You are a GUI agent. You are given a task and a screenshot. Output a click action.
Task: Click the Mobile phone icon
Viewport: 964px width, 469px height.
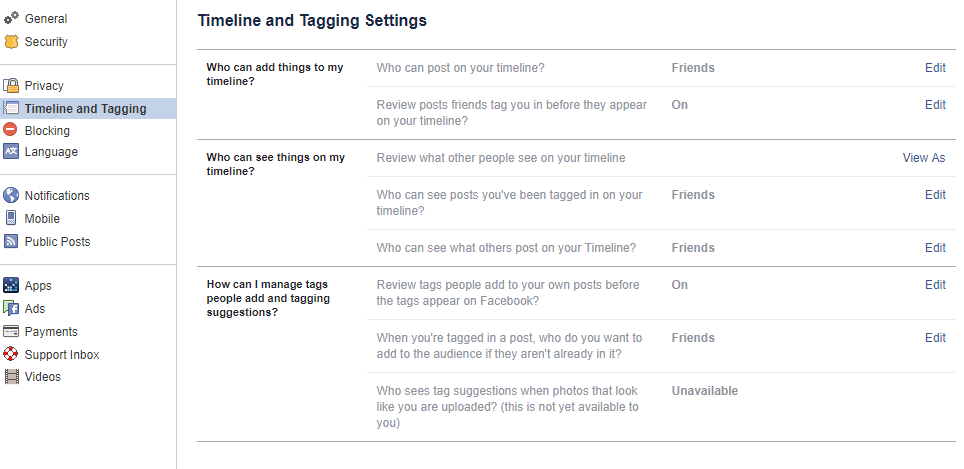10,218
